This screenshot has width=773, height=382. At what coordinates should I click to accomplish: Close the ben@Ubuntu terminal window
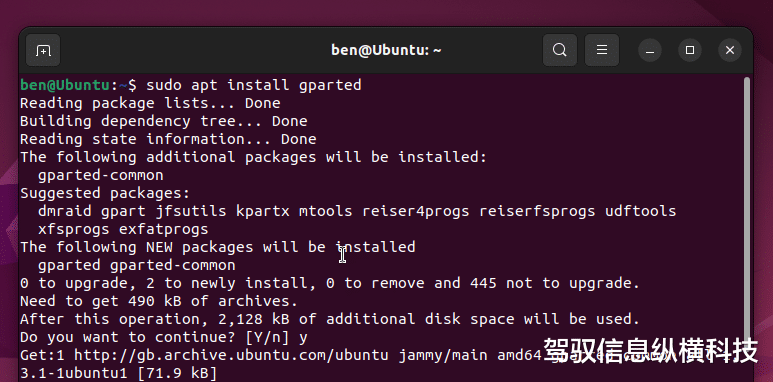[730, 50]
